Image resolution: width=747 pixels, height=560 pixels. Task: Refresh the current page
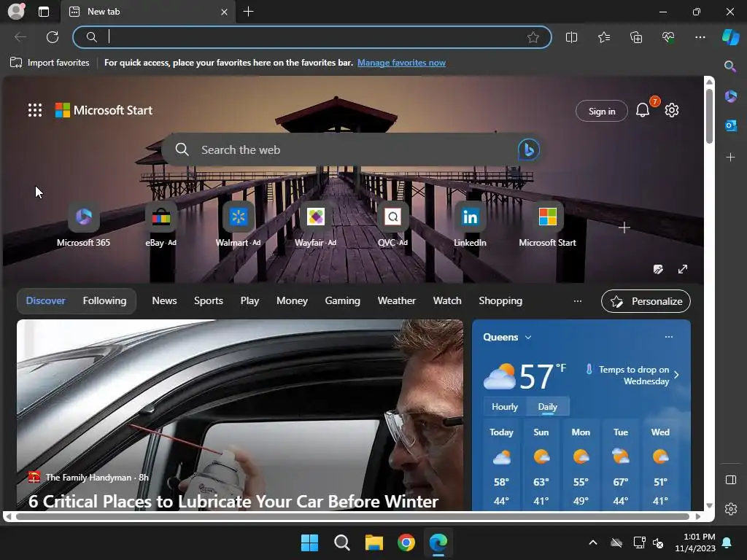(53, 37)
